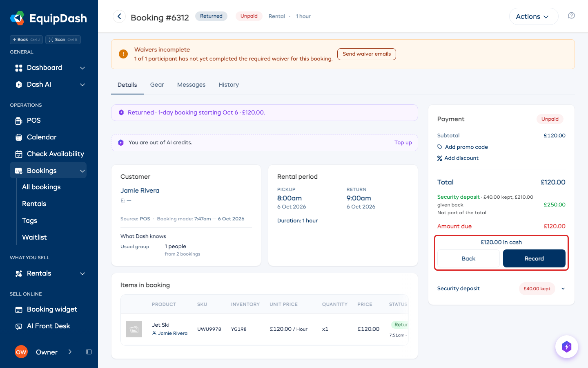The image size is (588, 368).
Task: Open customer Jamie Rivera's profile
Action: [x=140, y=191]
